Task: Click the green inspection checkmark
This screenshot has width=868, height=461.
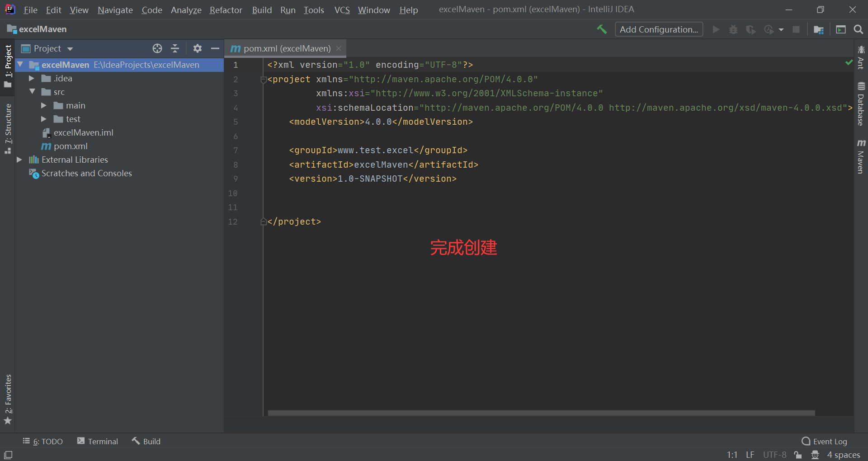Action: 849,62
